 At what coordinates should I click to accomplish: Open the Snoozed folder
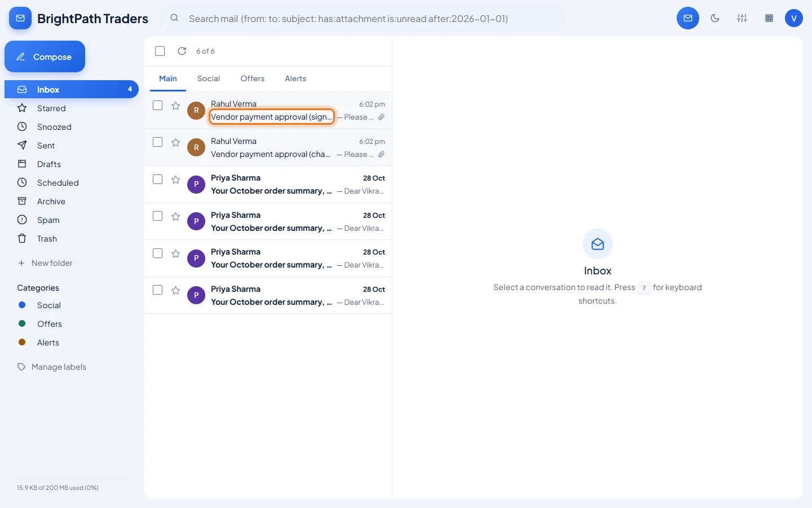pyautogui.click(x=72, y=127)
